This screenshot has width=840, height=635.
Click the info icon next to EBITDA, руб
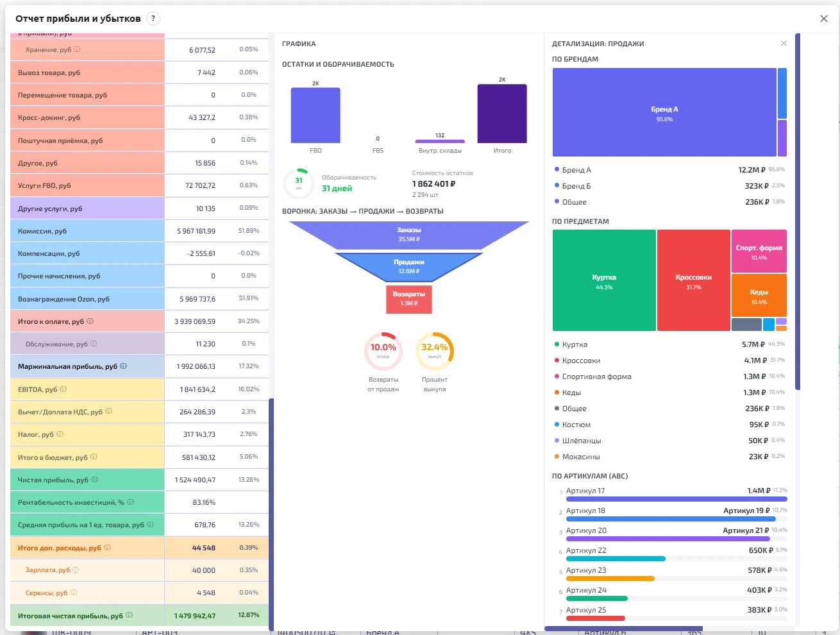[x=63, y=389]
